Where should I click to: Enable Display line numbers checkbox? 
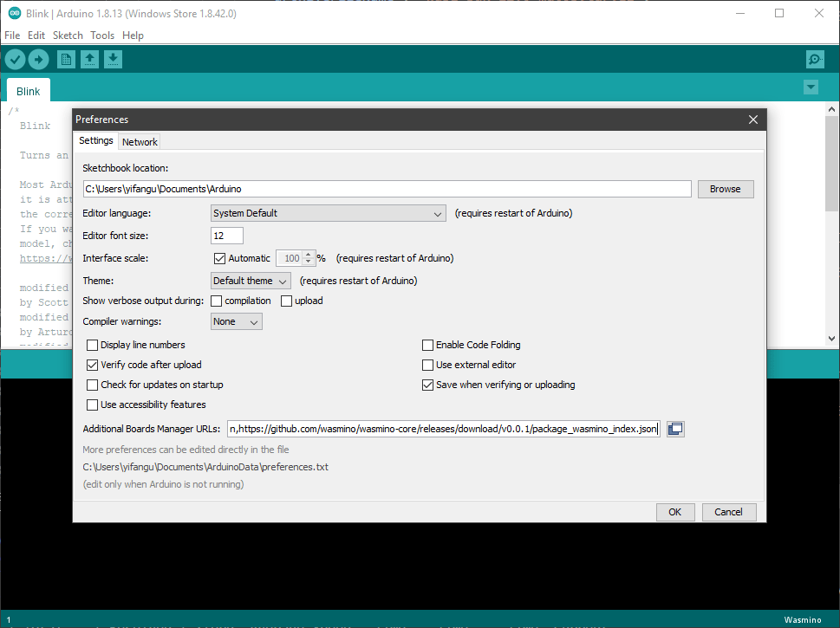point(92,345)
